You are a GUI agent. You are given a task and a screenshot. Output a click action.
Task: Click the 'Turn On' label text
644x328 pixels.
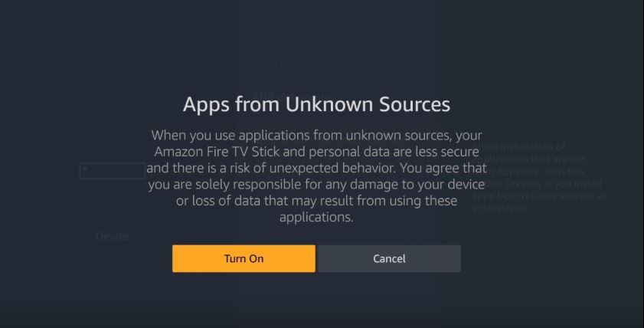coord(244,258)
